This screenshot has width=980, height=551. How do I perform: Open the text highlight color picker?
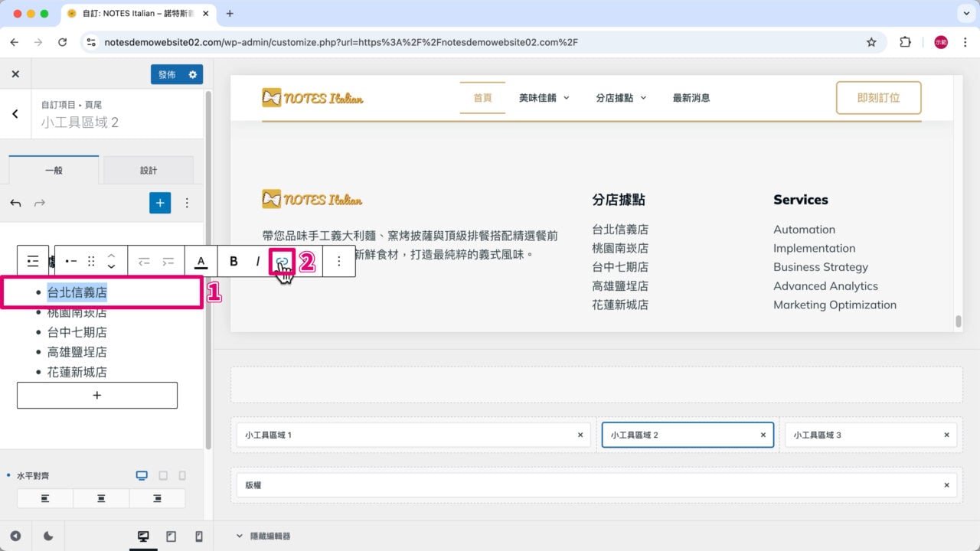[x=200, y=261]
